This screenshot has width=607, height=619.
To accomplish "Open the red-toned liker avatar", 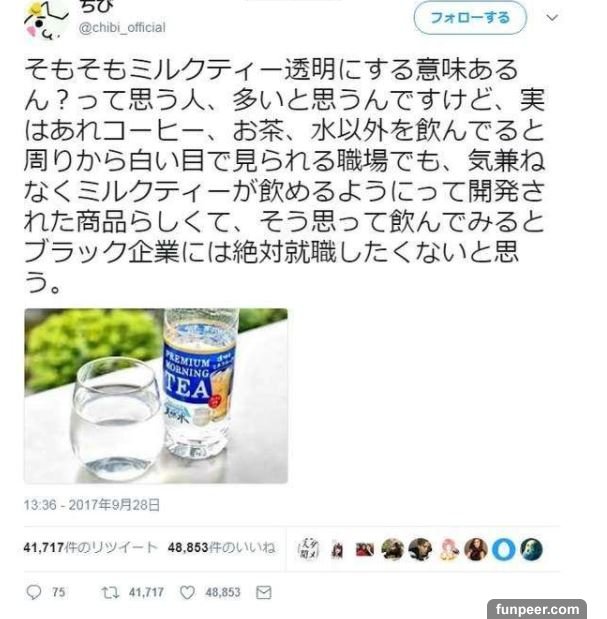I will (x=365, y=550).
